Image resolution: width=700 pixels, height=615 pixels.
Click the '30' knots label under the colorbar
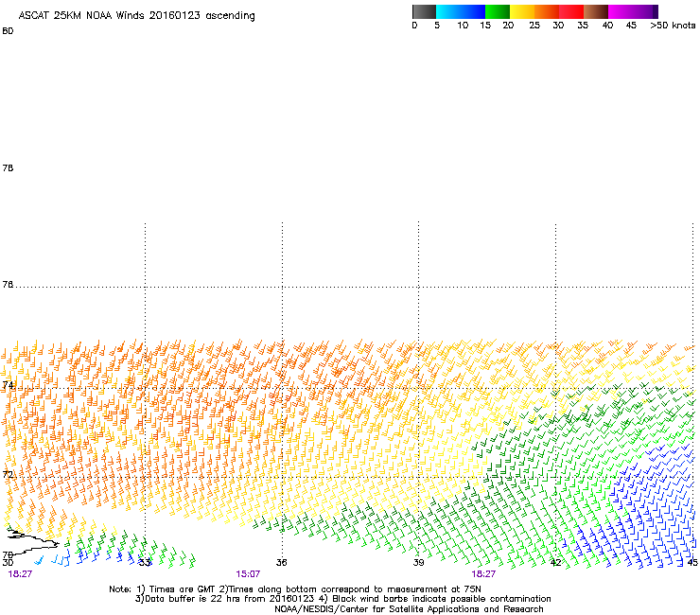pos(558,26)
